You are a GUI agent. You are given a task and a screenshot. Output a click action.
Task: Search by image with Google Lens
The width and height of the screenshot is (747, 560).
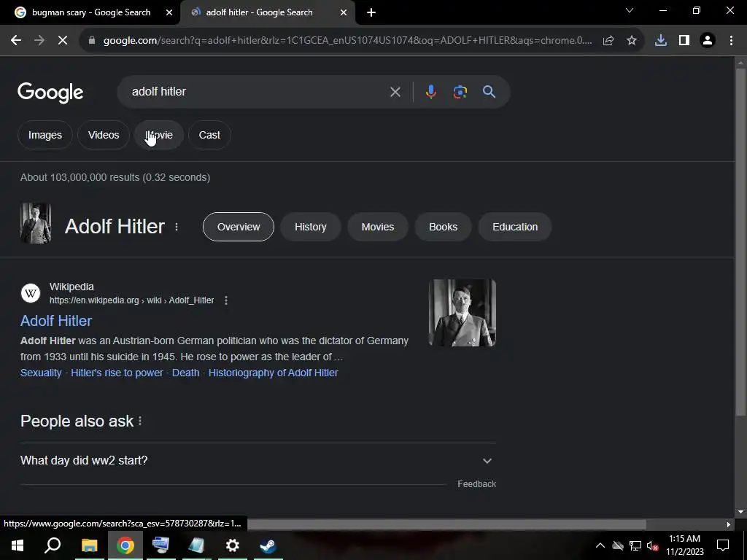460,92
